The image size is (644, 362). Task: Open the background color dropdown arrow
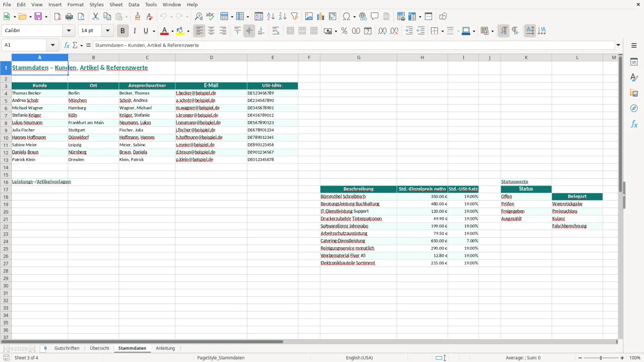click(188, 31)
